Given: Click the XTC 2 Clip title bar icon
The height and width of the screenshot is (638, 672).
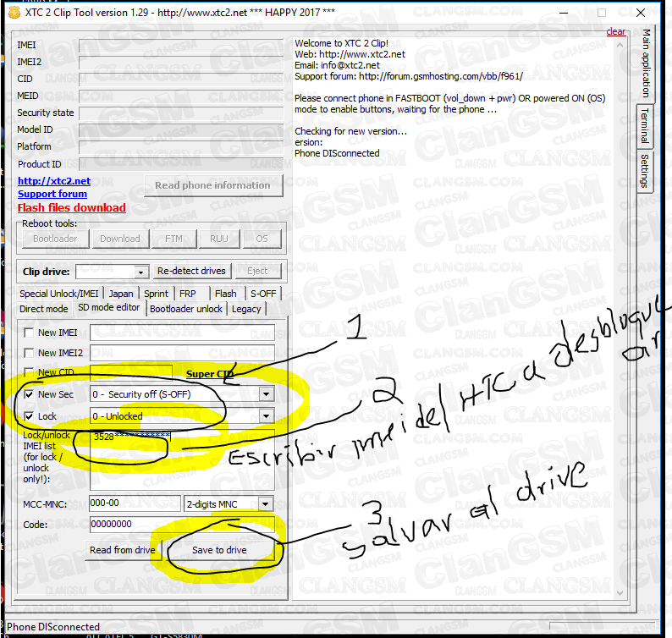Looking at the screenshot, I should tap(14, 13).
